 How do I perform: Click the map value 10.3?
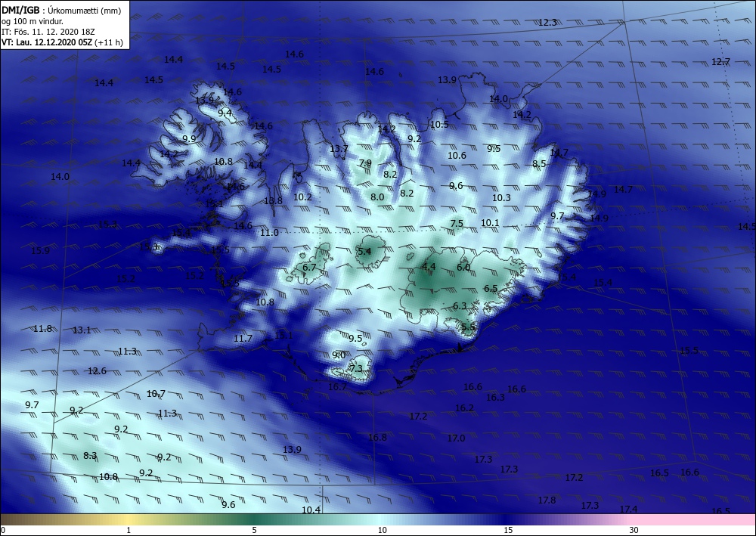pos(501,197)
